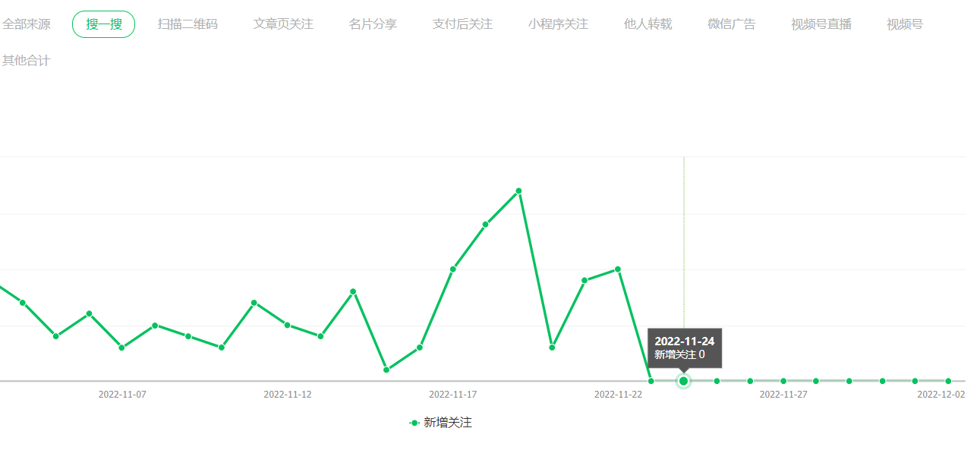
Task: Click the 2022-11-12 axis date label
Action: 288,395
